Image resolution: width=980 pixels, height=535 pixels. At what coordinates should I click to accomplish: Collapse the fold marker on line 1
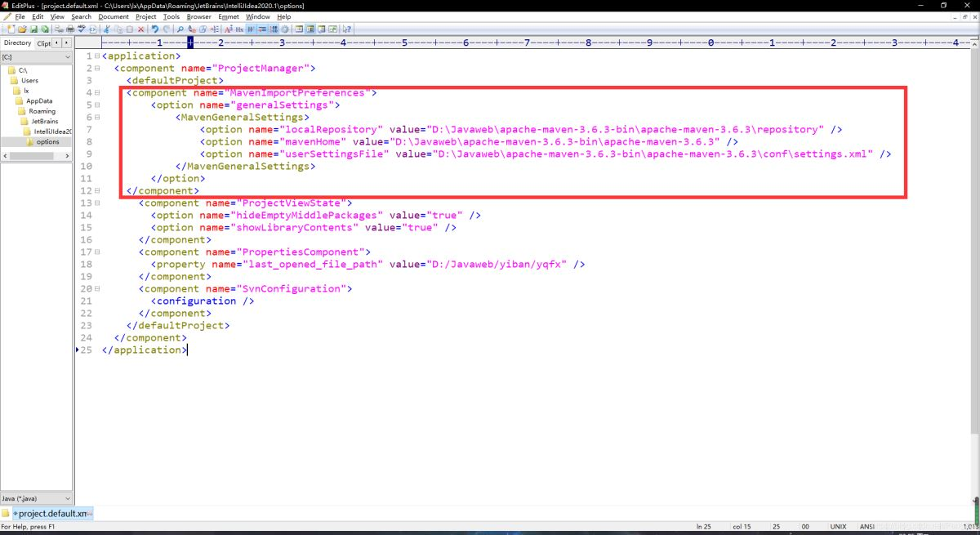97,56
